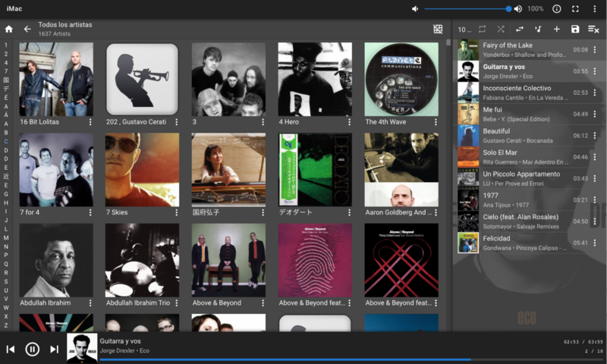
Task: Go to the home screen
Action: click(9, 29)
